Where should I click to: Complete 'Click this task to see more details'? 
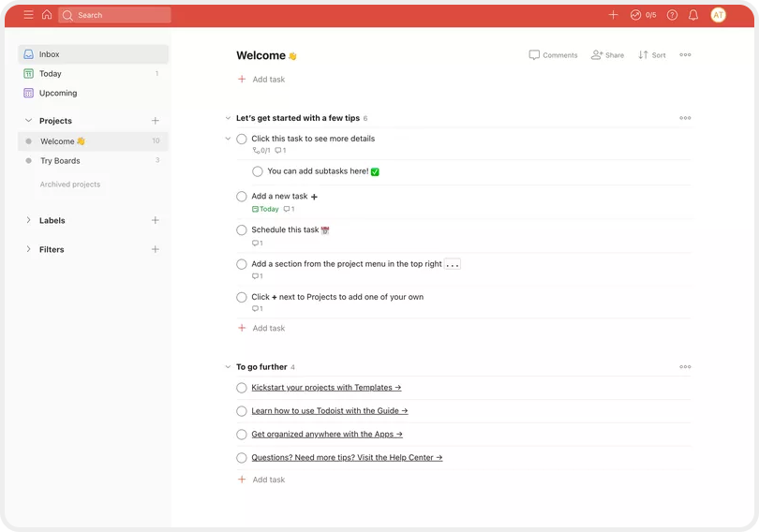[x=242, y=139]
